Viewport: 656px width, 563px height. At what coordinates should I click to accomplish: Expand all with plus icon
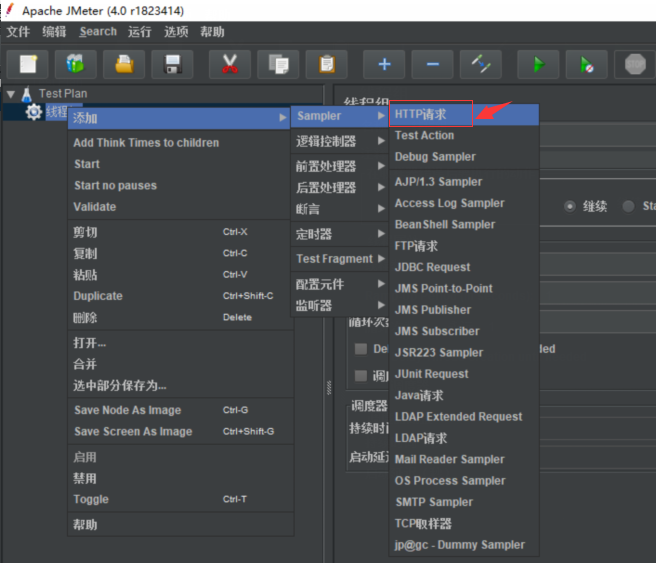pyautogui.click(x=384, y=64)
